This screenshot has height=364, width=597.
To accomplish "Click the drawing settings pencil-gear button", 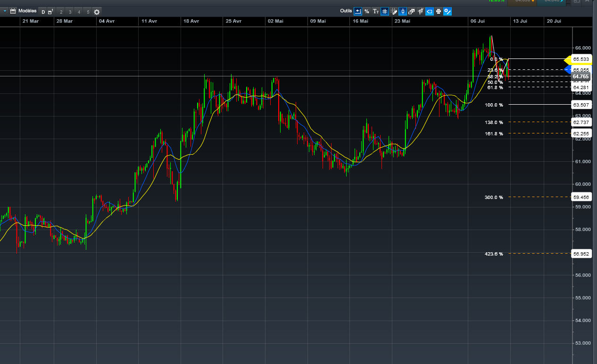I will pos(448,11).
